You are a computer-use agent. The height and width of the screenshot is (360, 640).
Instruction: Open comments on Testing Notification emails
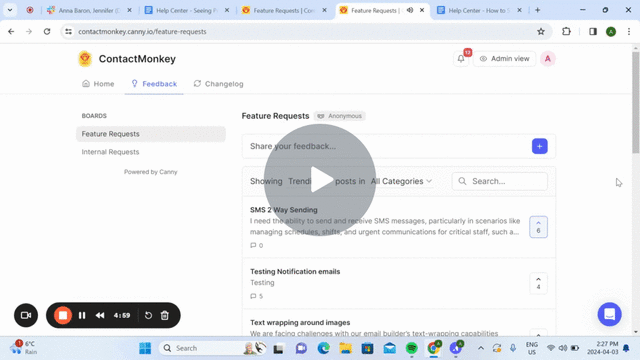(256, 296)
